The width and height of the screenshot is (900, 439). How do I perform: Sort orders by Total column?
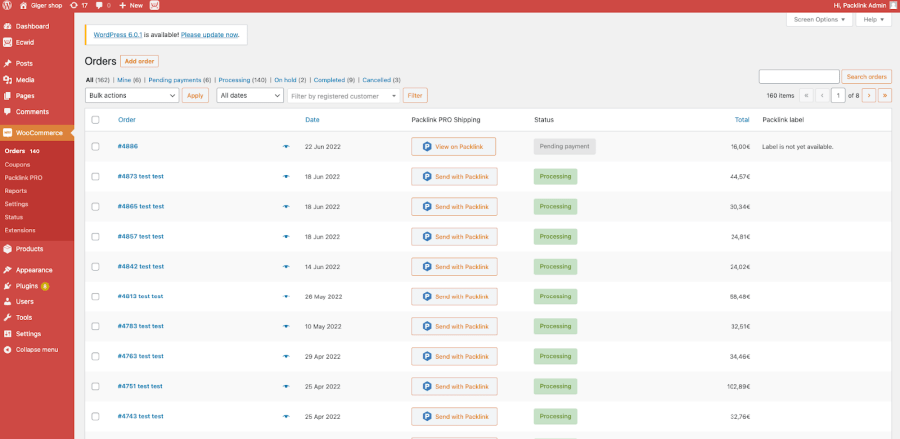click(741, 120)
